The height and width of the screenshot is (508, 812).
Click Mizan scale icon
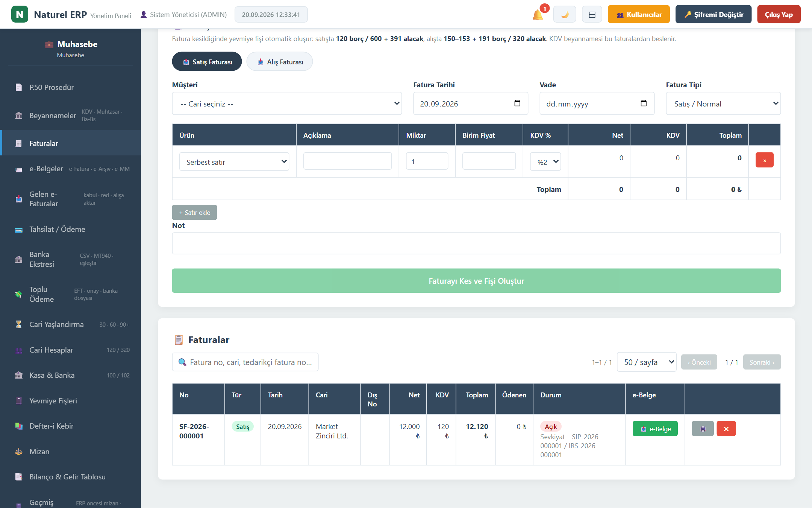[18, 452]
